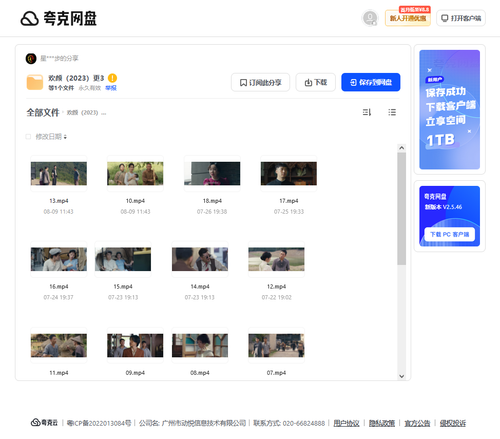The image size is (500, 439).
Task: Open the 10.mp4 video thumbnail
Action: click(x=135, y=174)
